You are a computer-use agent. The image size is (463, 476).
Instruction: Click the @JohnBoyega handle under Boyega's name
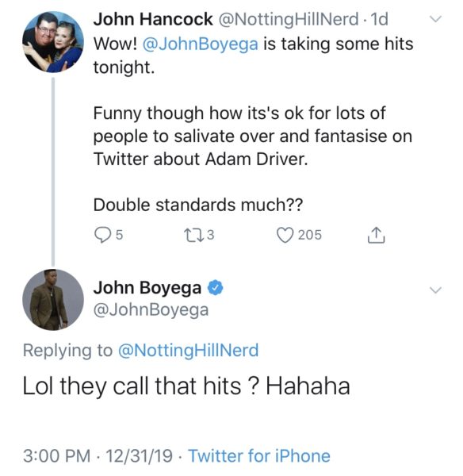coord(151,310)
